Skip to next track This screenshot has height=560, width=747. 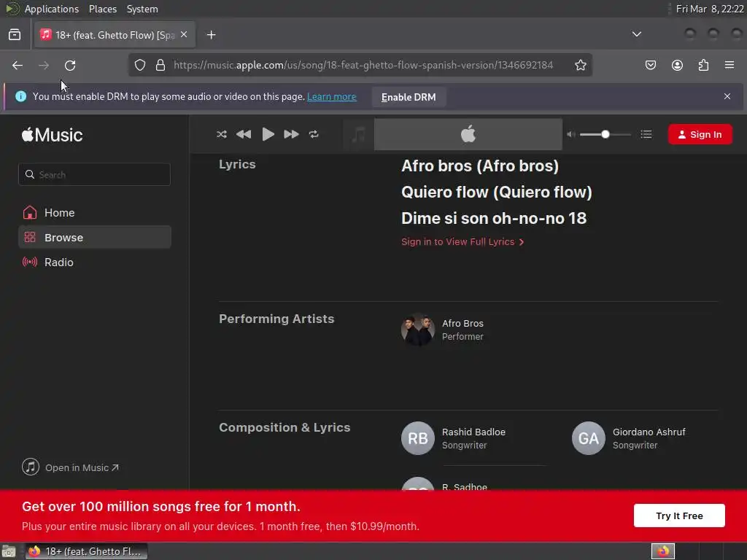[291, 134]
